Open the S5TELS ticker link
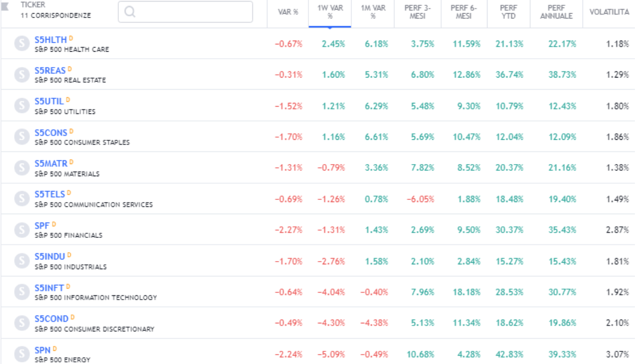Viewport: 636px width, 364px height. tap(50, 194)
